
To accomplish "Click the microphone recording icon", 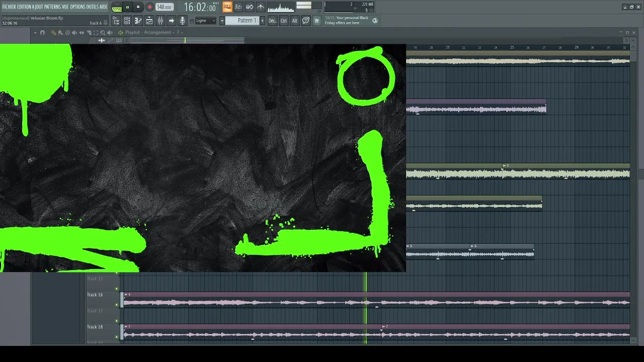I will coord(183,21).
